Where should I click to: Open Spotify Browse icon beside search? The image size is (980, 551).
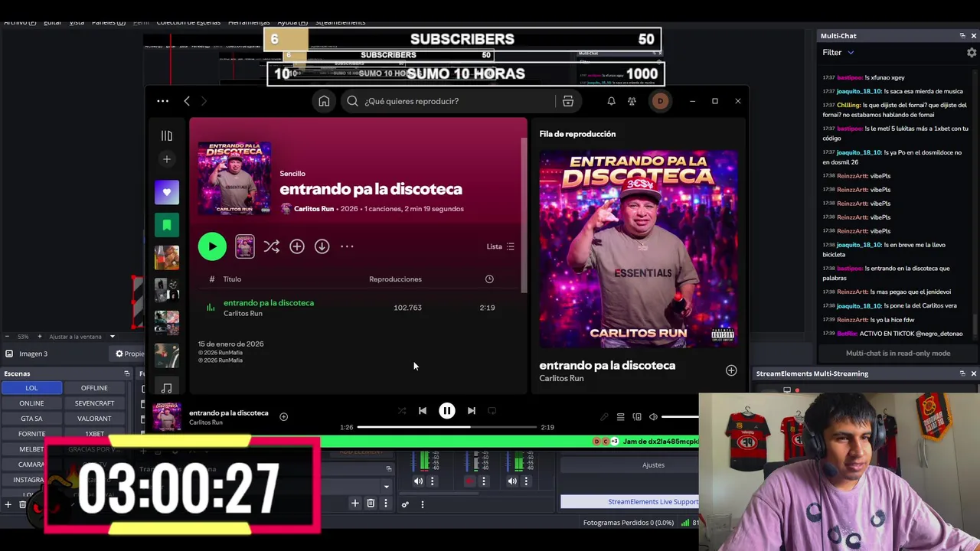point(568,101)
